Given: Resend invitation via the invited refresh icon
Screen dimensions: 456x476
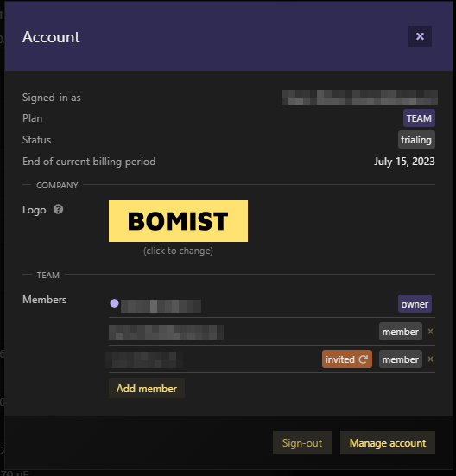Looking at the screenshot, I should pos(364,359).
